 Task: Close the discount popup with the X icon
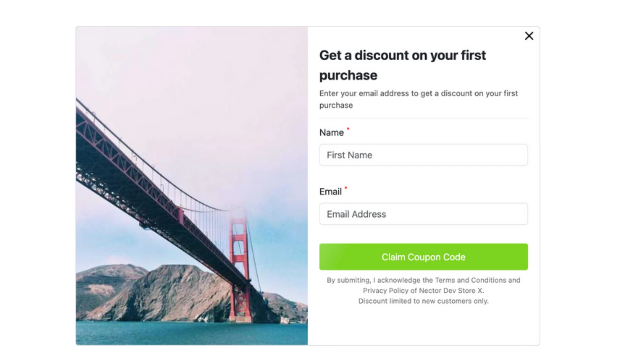pos(529,36)
